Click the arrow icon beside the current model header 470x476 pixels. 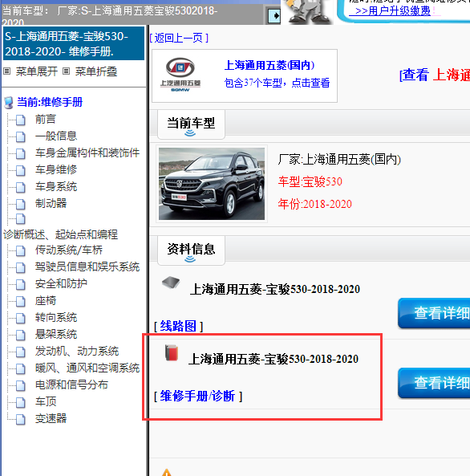coord(274,15)
